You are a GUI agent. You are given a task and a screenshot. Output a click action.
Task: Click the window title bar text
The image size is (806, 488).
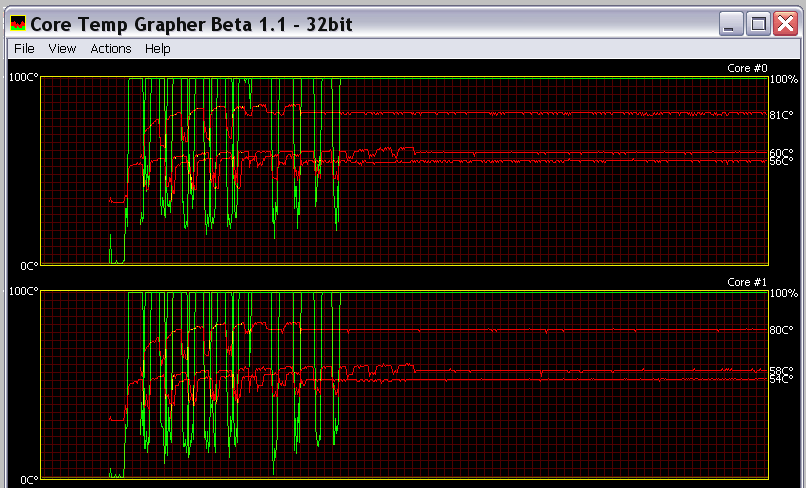click(x=192, y=23)
